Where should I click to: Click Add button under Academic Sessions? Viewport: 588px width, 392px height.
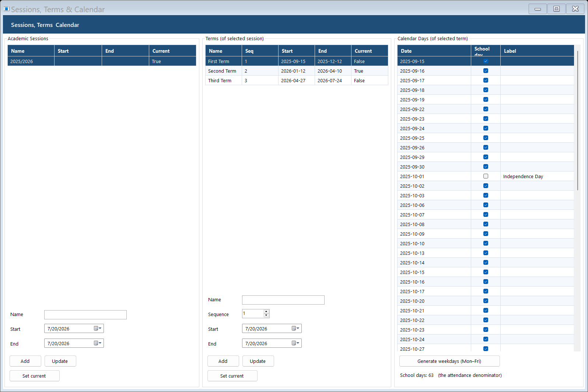click(25, 361)
